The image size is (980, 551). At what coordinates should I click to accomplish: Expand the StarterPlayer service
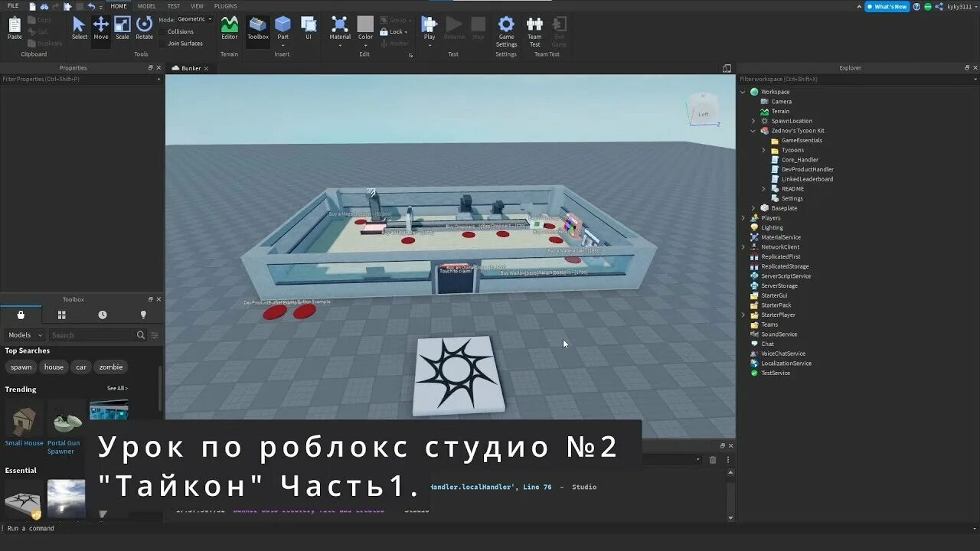pyautogui.click(x=743, y=315)
